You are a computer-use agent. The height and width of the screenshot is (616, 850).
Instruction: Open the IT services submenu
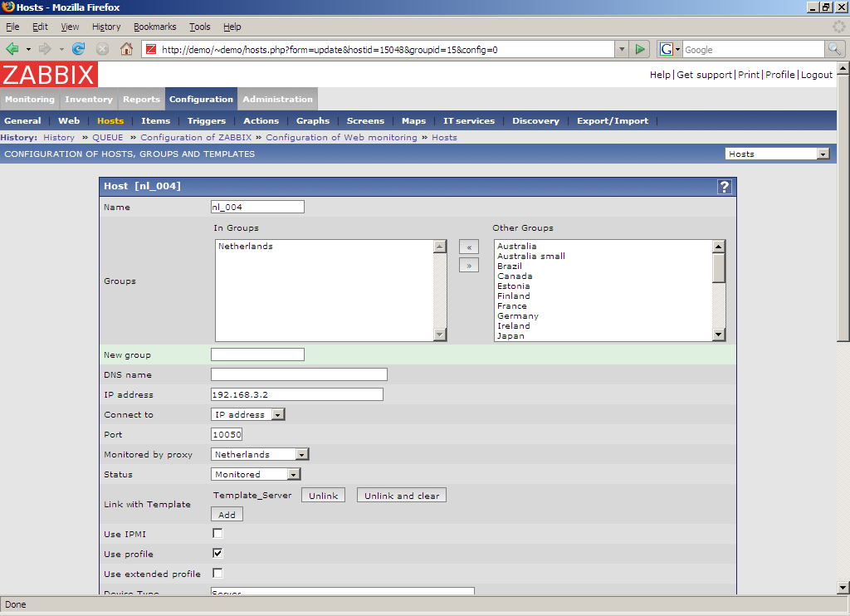coord(469,121)
